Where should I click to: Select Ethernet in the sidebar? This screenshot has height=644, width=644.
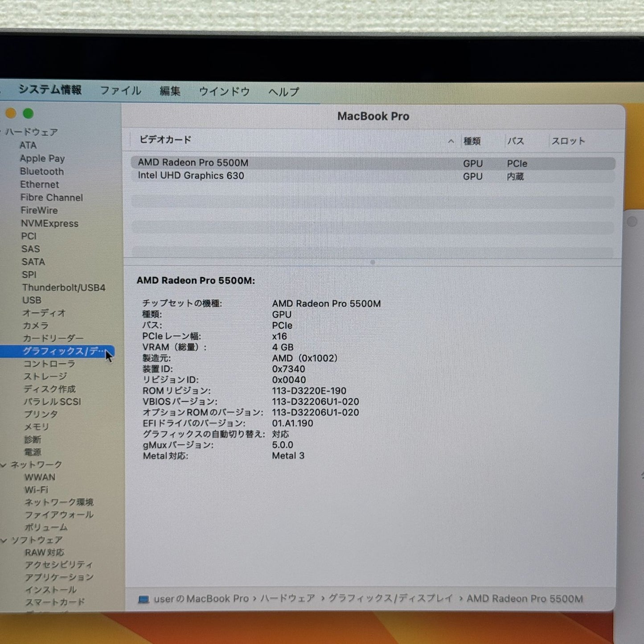pos(40,185)
